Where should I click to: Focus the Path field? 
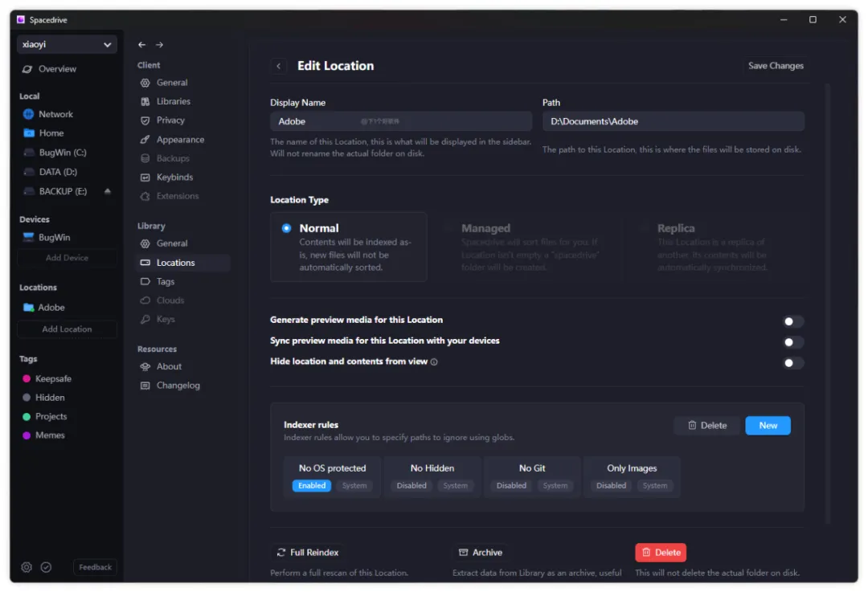tap(674, 121)
